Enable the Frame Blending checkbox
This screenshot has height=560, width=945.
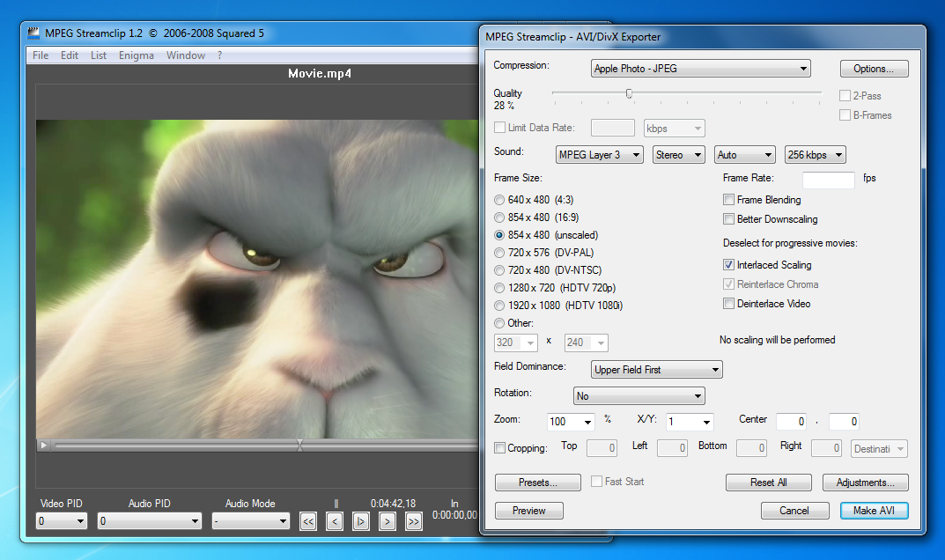tap(729, 199)
